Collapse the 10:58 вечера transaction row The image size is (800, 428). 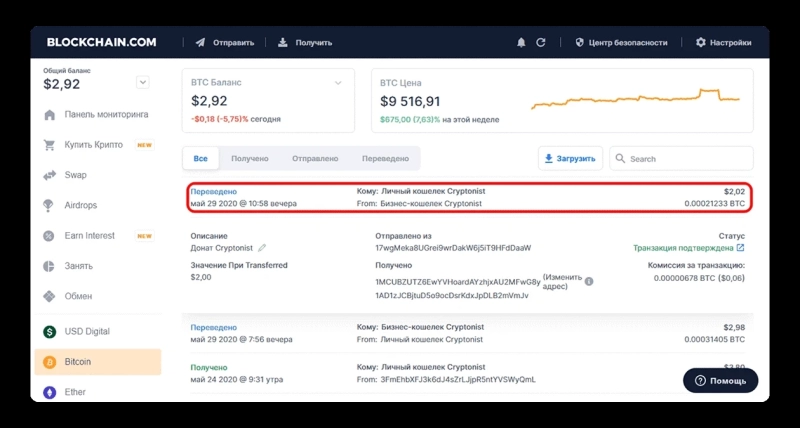point(468,197)
